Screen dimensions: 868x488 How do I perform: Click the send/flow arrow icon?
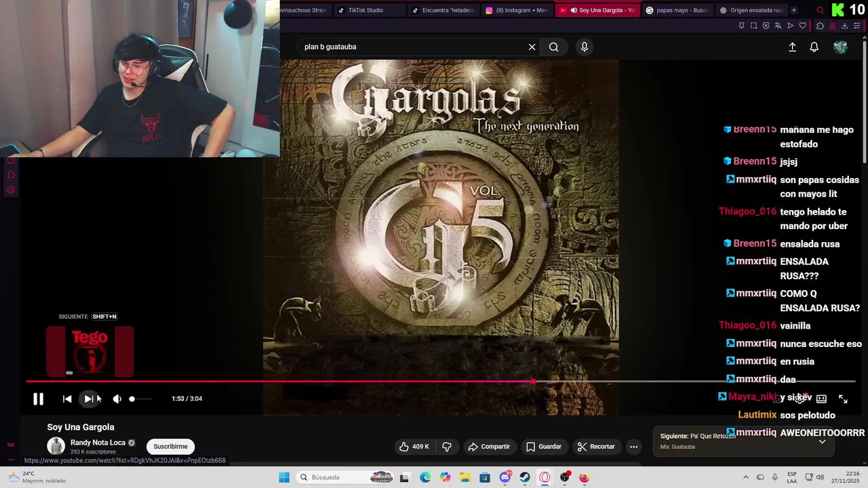[790, 26]
